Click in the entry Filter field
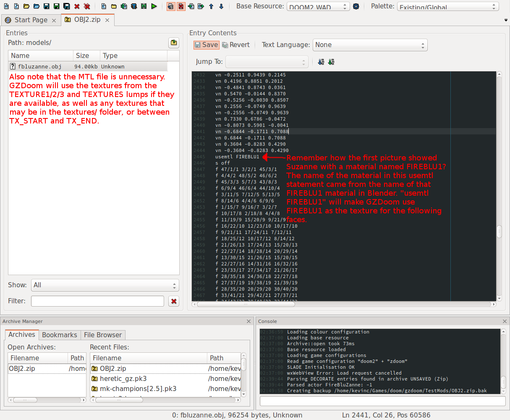 tap(97, 301)
